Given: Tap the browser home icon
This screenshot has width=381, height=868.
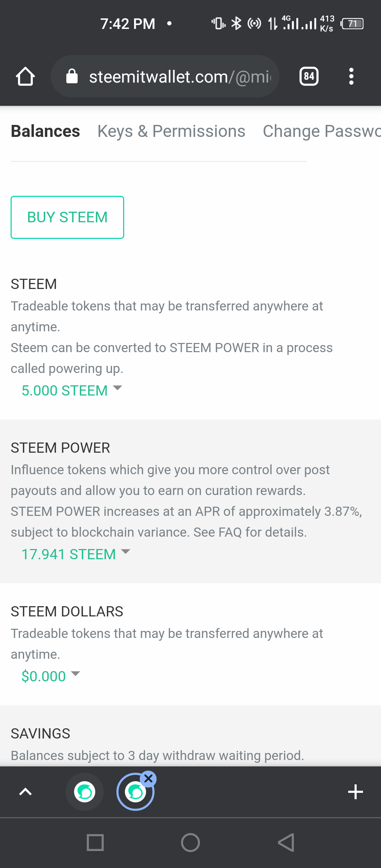Looking at the screenshot, I should pyautogui.click(x=25, y=76).
